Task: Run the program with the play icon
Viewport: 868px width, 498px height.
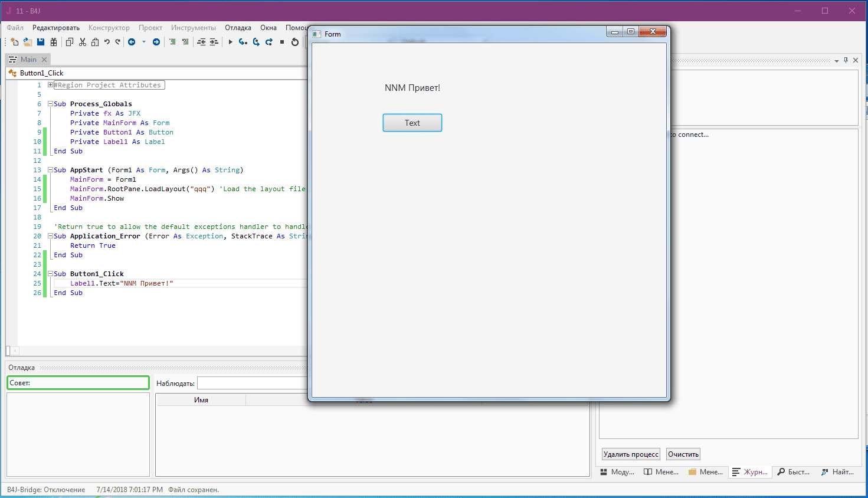Action: 231,42
